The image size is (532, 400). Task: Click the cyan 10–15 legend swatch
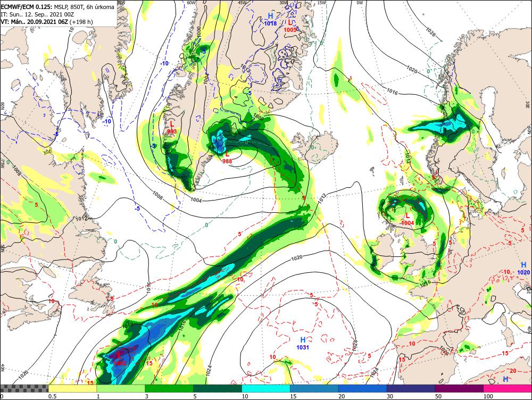click(x=266, y=388)
